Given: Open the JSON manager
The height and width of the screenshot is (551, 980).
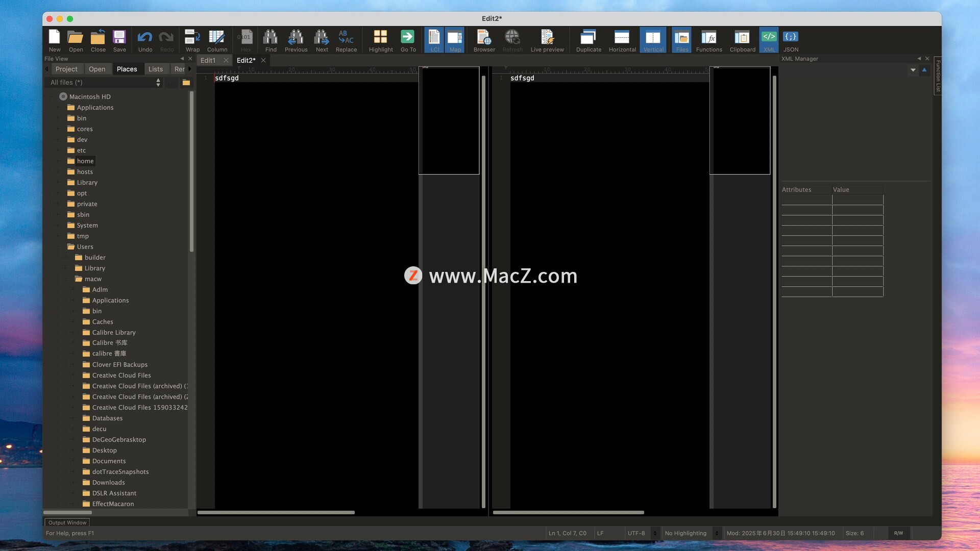Looking at the screenshot, I should [791, 40].
